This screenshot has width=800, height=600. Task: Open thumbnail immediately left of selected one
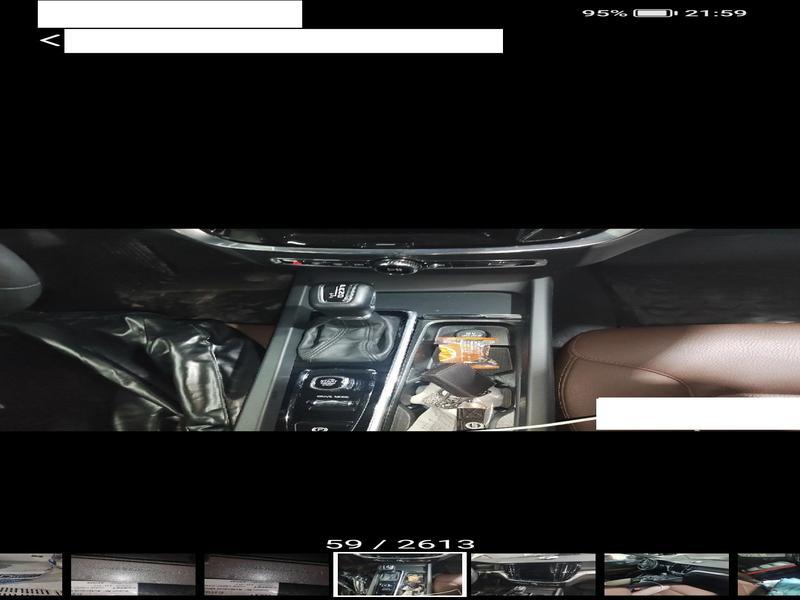(266, 575)
